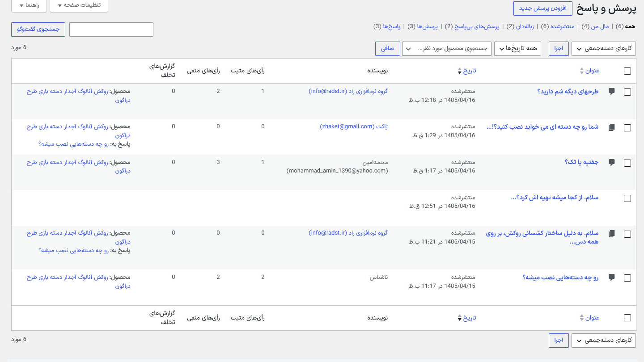Screen dimensions: 644x362
Task: Show 'پرسش‌ها' questions filter
Action: (427, 26)
